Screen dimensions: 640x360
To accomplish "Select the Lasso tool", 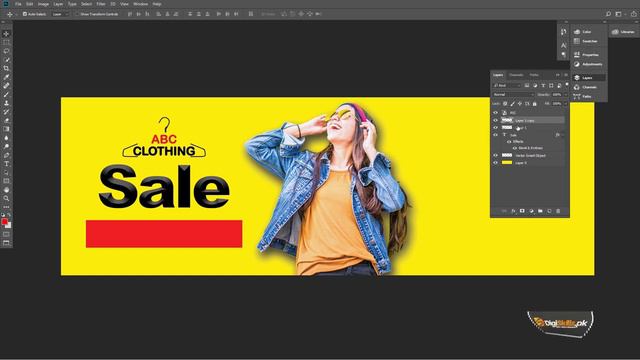I will 6,51.
